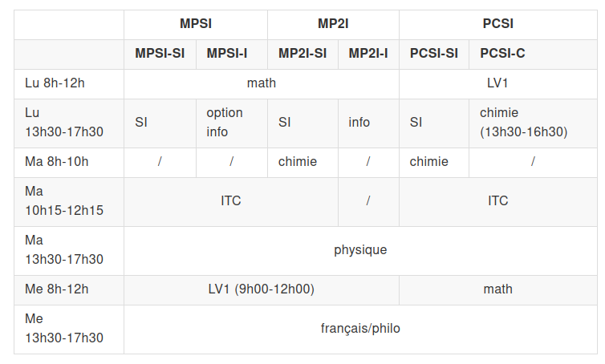Click the "français/philo" cell

(360, 329)
